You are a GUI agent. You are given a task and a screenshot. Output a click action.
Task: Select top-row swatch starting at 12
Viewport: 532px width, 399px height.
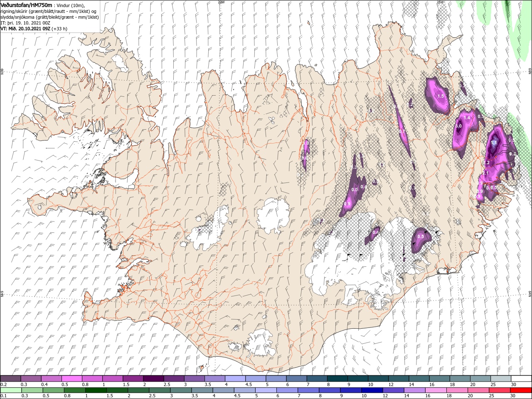point(399,379)
